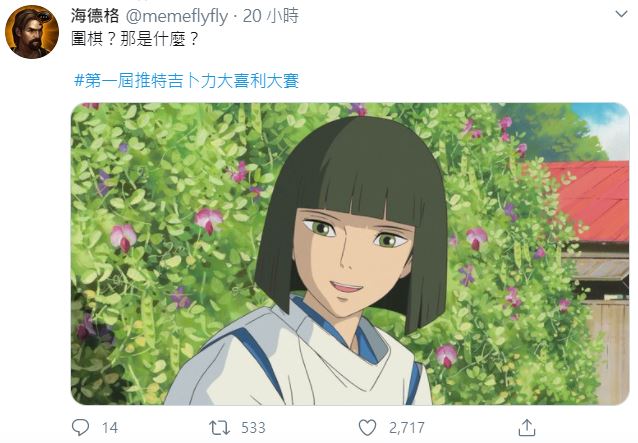Open the display name 海德格
The height and width of the screenshot is (443, 638).
[x=95, y=16]
